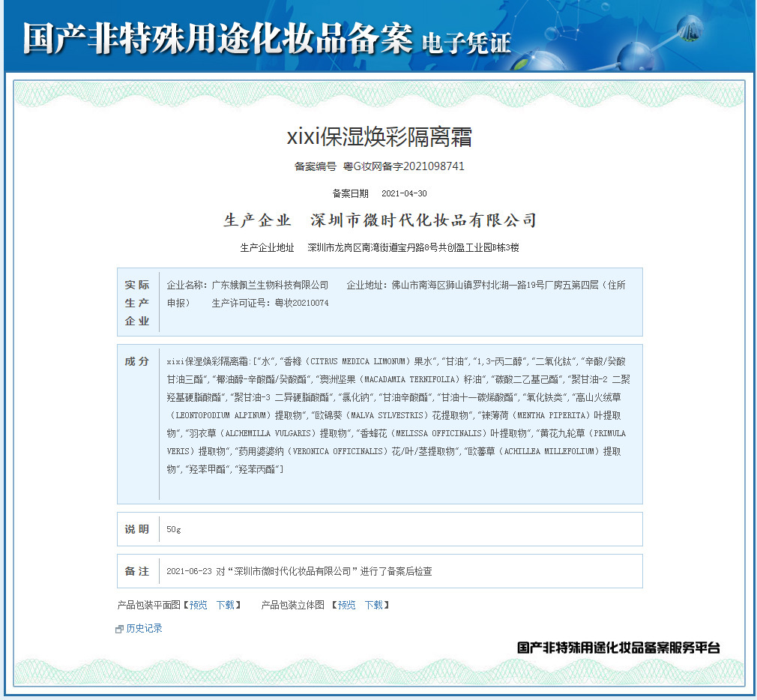The height and width of the screenshot is (700, 757).
Task: Click ingredient 澳洲坚果 (MACADAMIA TERNIFOLIA) 籽油
Action: [x=401, y=379]
